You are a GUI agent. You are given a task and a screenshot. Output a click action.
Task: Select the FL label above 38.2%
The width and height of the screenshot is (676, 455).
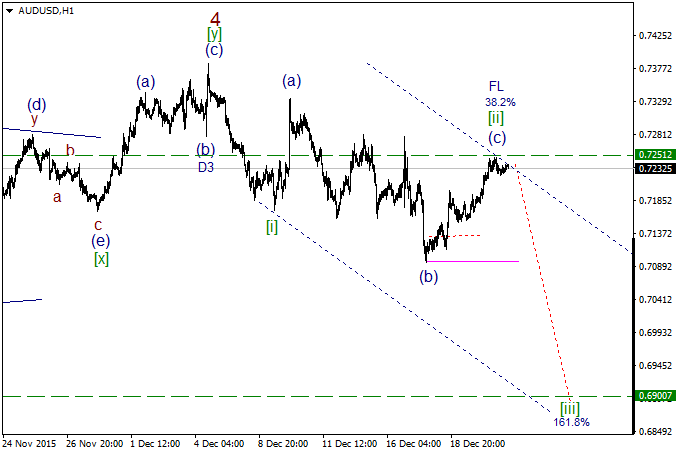pos(496,86)
